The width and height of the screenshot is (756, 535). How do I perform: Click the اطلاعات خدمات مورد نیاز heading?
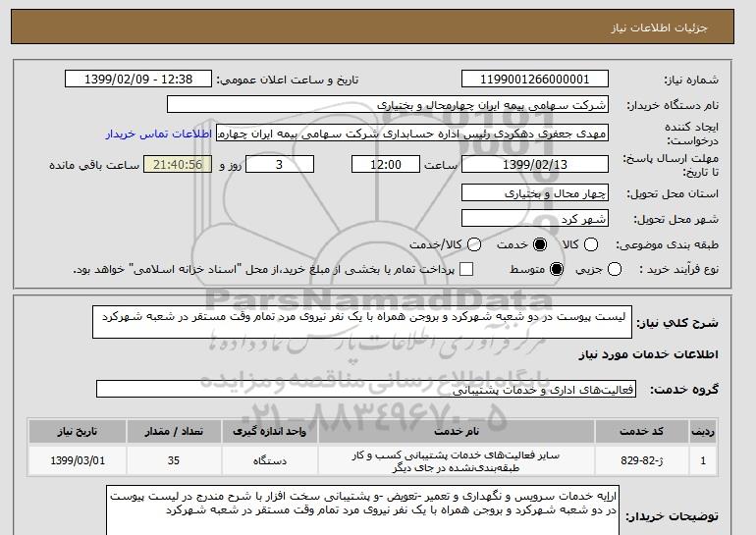click(648, 354)
